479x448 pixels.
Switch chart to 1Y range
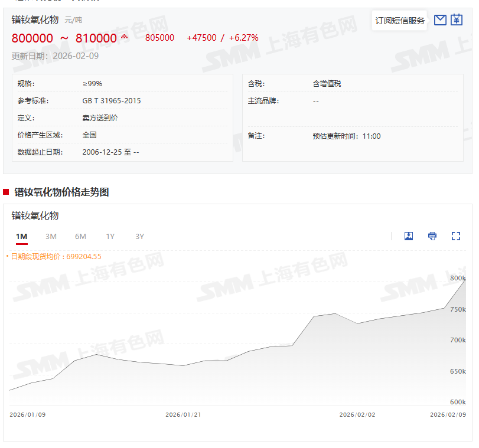pos(110,237)
